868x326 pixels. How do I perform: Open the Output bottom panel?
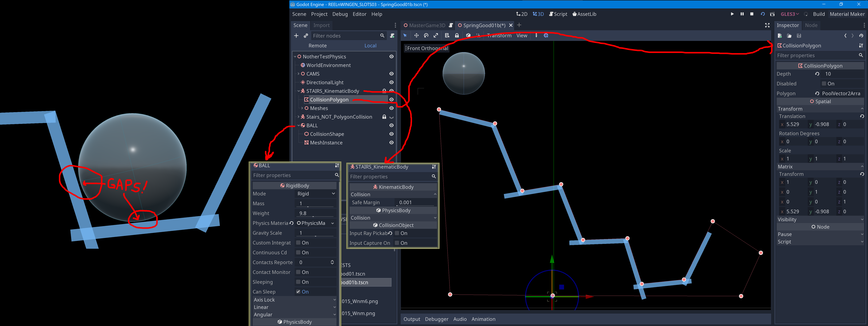(x=412, y=319)
